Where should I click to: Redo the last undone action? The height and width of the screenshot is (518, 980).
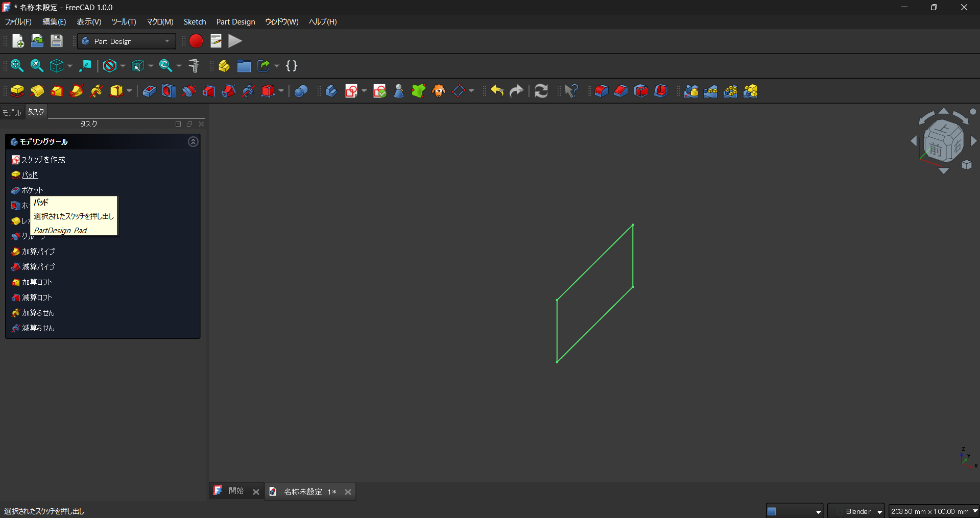point(517,91)
